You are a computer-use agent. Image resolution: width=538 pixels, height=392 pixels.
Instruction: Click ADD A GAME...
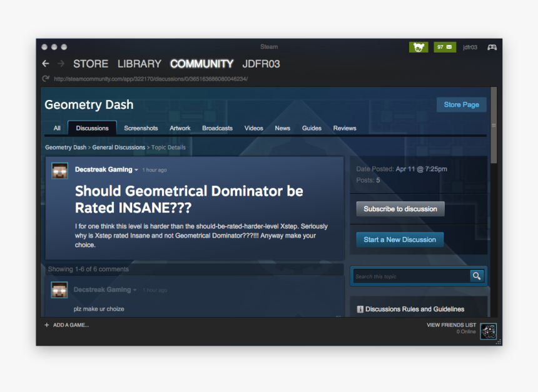click(71, 324)
